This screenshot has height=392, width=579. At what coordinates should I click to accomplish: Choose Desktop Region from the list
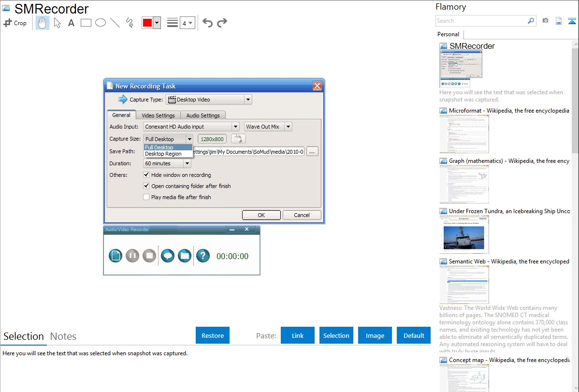click(x=168, y=154)
